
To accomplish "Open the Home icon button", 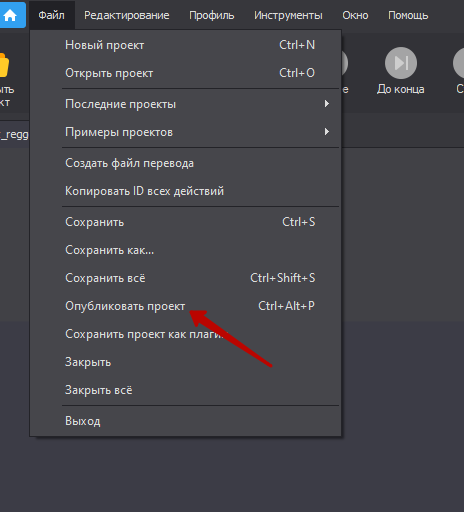I will coord(11,15).
